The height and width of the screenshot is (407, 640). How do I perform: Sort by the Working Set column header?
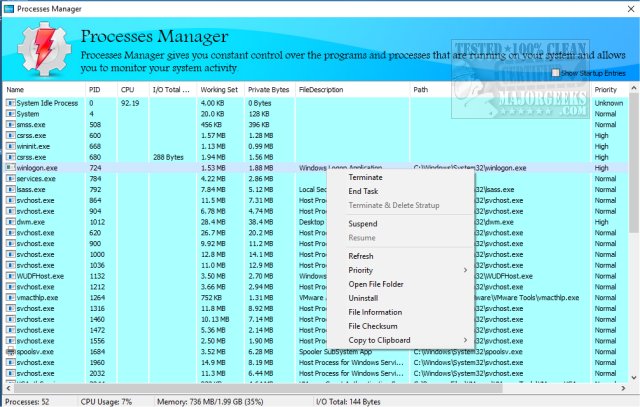[220, 90]
